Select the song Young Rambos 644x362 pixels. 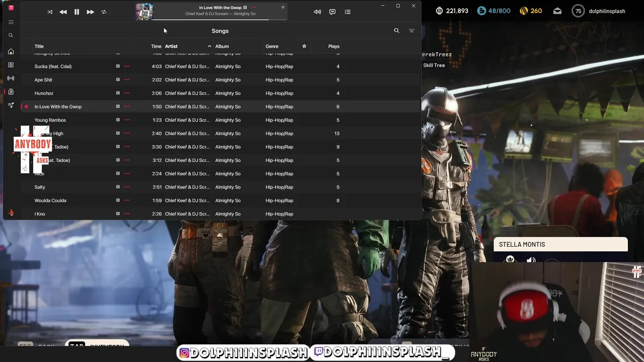click(x=50, y=120)
